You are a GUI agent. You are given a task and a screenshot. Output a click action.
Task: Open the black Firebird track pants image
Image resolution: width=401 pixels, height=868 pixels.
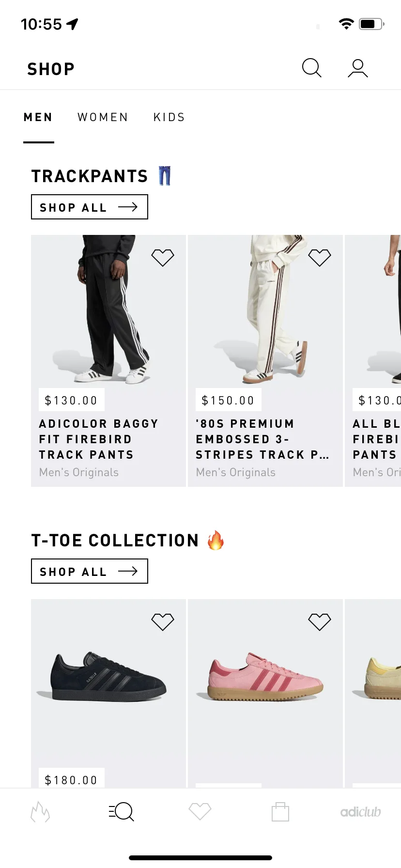108,310
